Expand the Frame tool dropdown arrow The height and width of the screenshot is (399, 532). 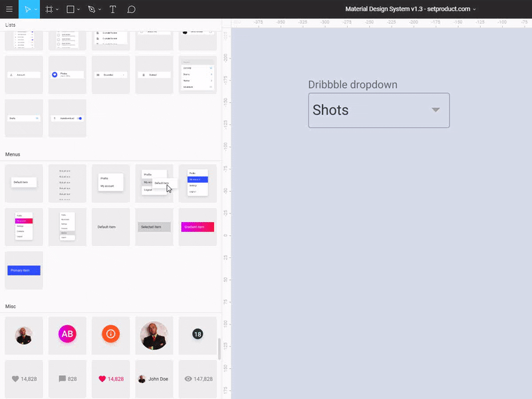[58, 9]
